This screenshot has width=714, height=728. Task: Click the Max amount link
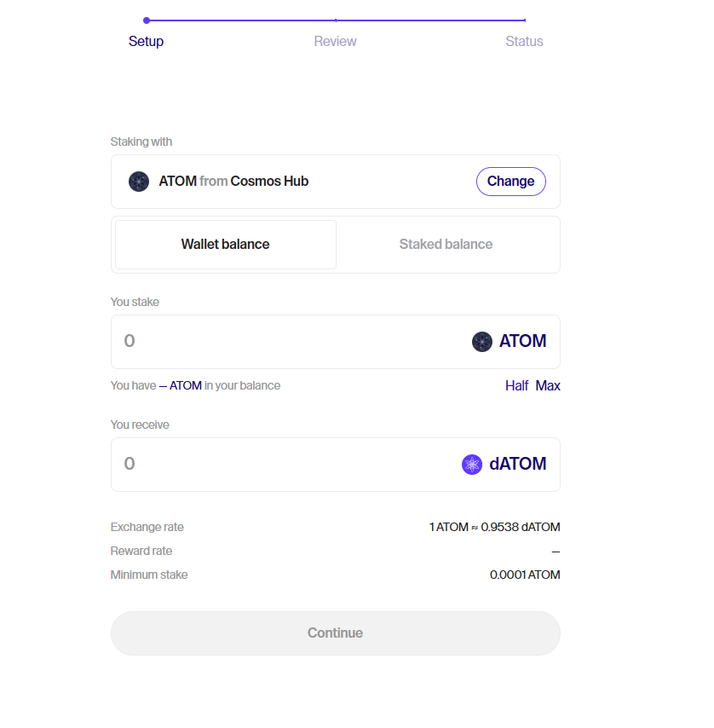click(548, 386)
